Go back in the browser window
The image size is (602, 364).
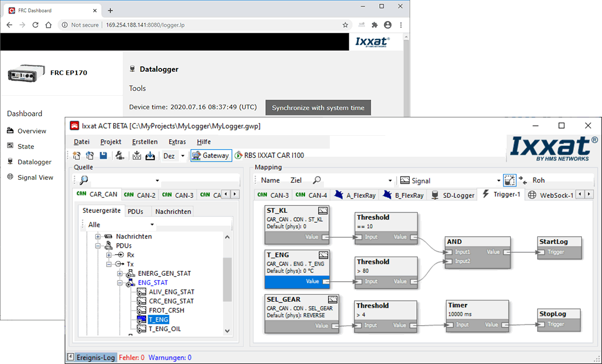[x=10, y=25]
